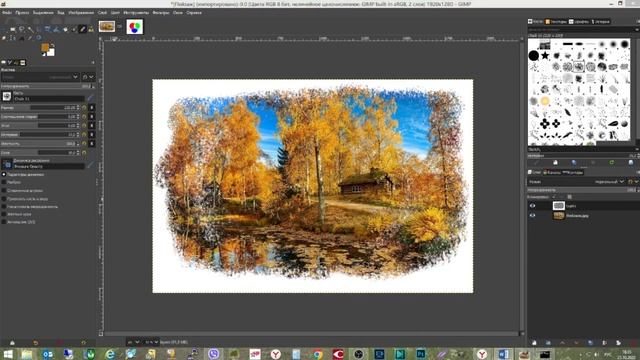The height and width of the screenshot is (360, 640).
Task: Enable Привязать кисть к виду checkbox
Action: (x=4, y=199)
